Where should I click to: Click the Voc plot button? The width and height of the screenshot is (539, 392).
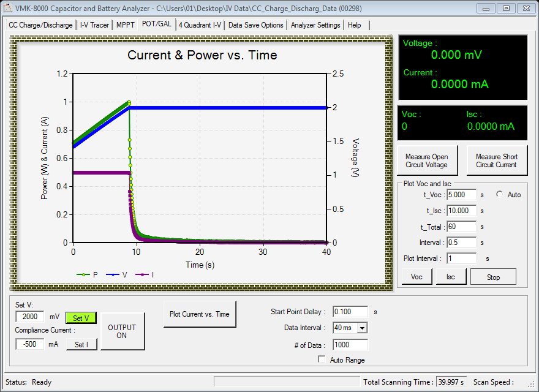pyautogui.click(x=417, y=277)
